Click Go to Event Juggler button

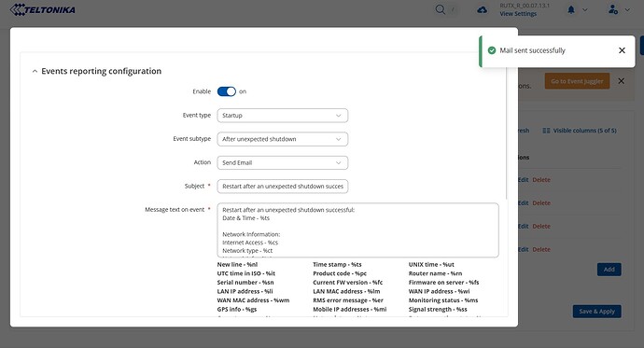[577, 81]
